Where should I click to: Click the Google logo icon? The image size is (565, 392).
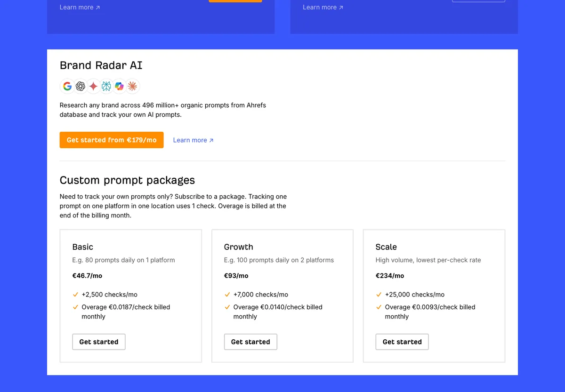point(67,86)
